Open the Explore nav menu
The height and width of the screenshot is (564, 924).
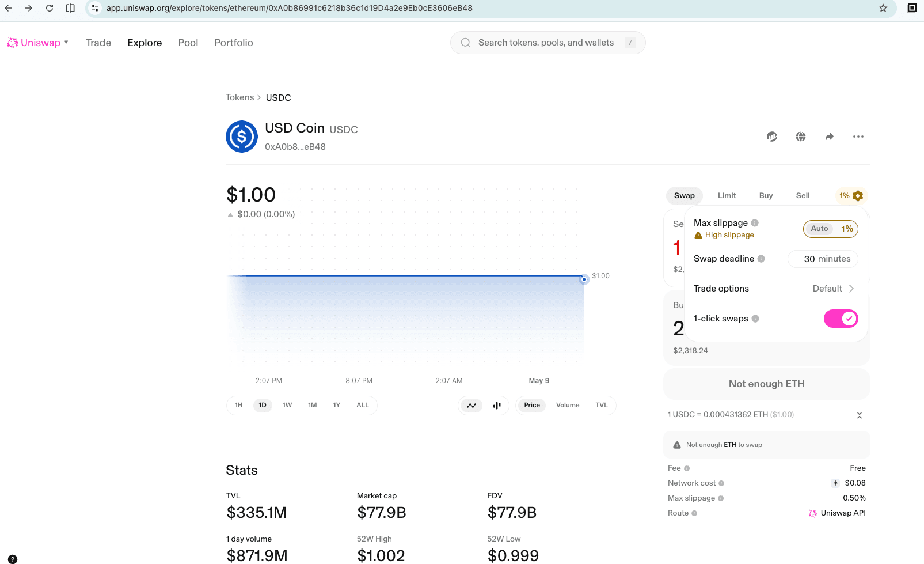(145, 43)
